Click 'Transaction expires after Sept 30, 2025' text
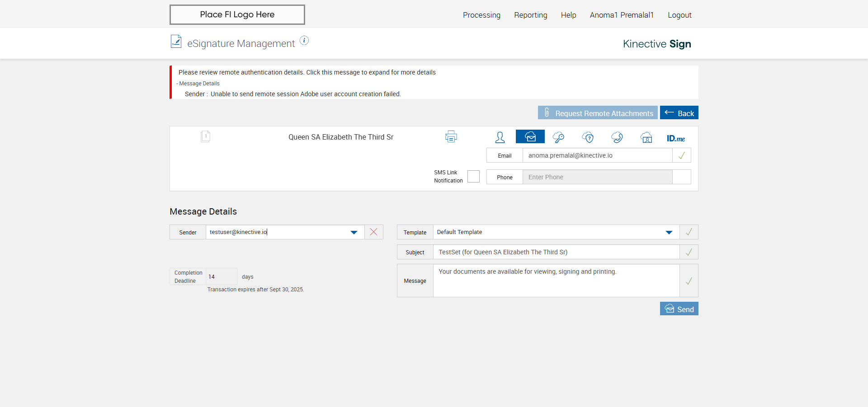Image resolution: width=868 pixels, height=407 pixels. point(255,290)
